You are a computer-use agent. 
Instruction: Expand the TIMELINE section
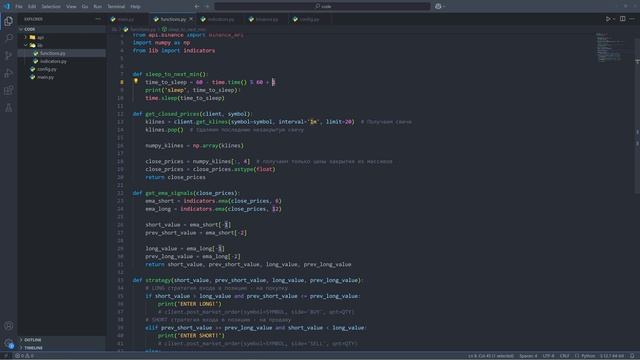click(x=61, y=348)
